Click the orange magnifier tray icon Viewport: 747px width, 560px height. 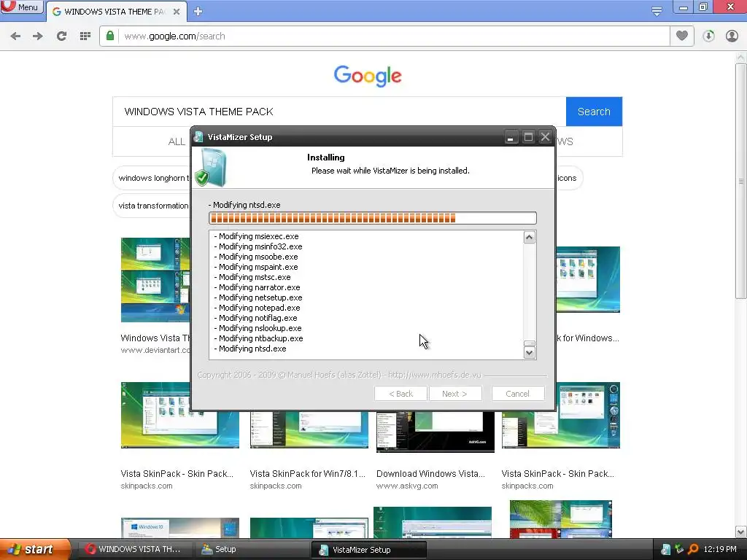pos(693,550)
